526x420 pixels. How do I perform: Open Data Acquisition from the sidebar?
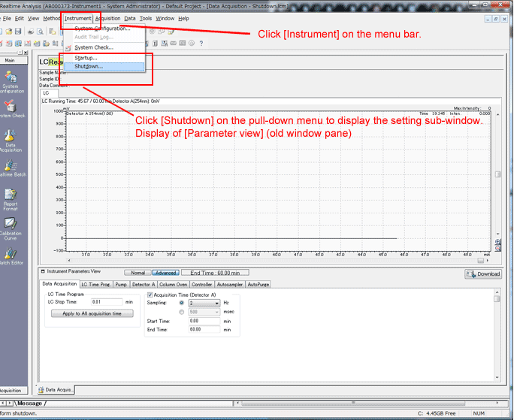11,138
